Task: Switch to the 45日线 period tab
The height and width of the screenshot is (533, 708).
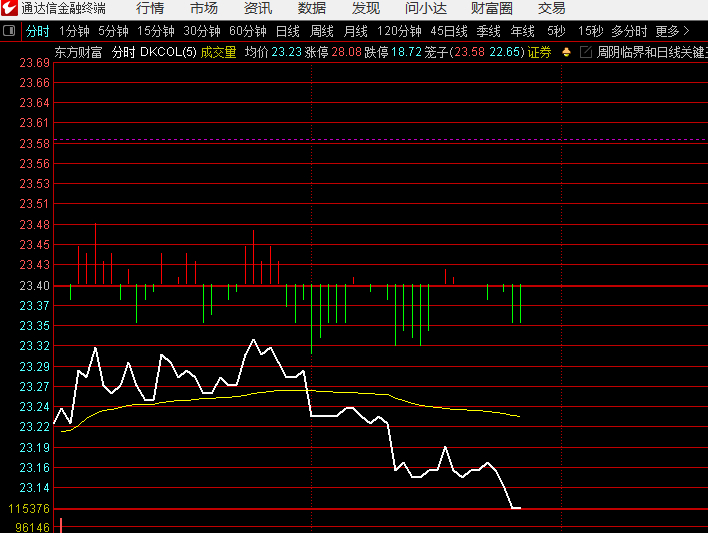Action: coord(449,31)
